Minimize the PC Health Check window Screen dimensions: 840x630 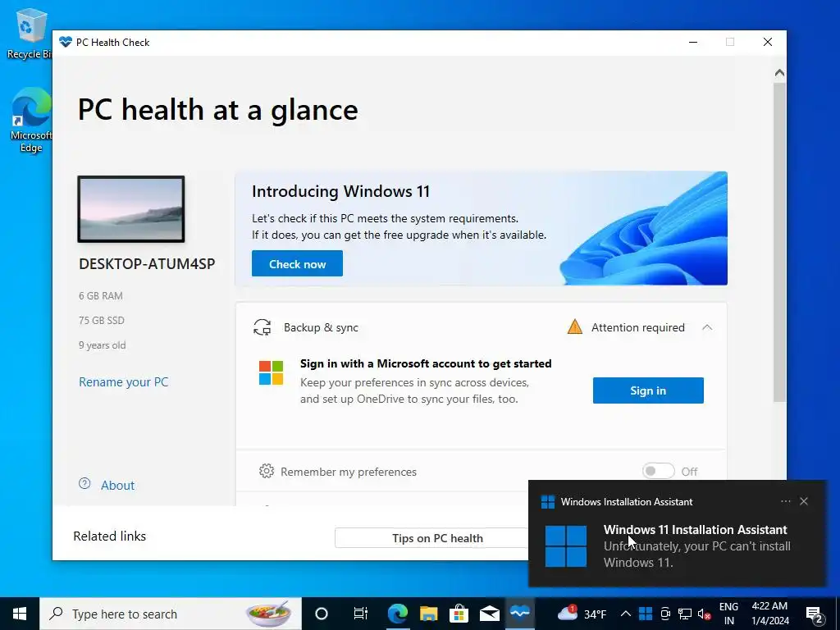[693, 42]
